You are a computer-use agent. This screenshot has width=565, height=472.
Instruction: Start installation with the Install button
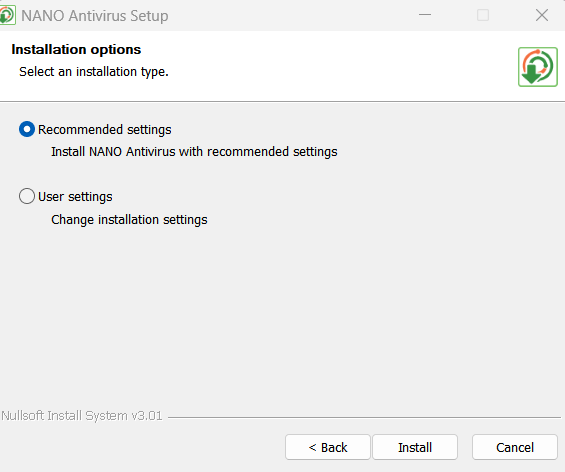415,447
